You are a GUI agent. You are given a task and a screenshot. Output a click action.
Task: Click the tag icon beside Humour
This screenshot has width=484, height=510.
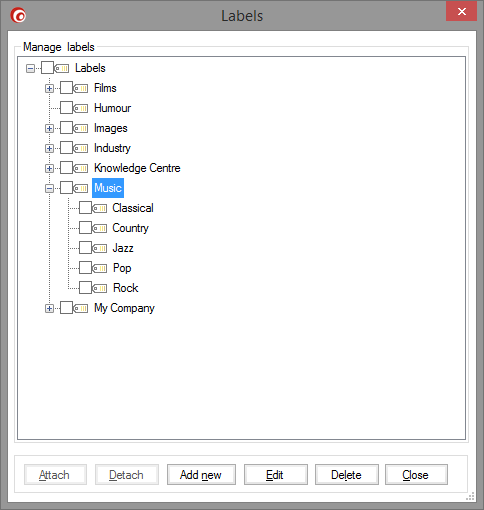[81, 108]
